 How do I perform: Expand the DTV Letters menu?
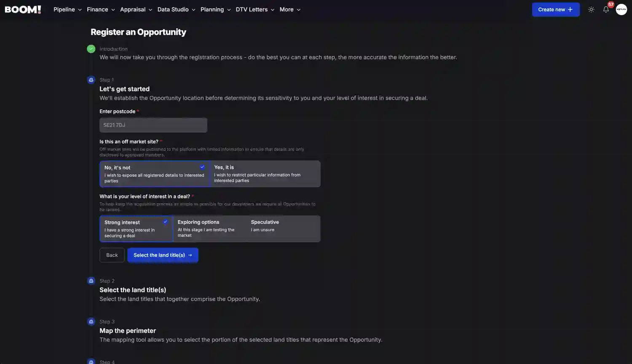[x=255, y=9]
